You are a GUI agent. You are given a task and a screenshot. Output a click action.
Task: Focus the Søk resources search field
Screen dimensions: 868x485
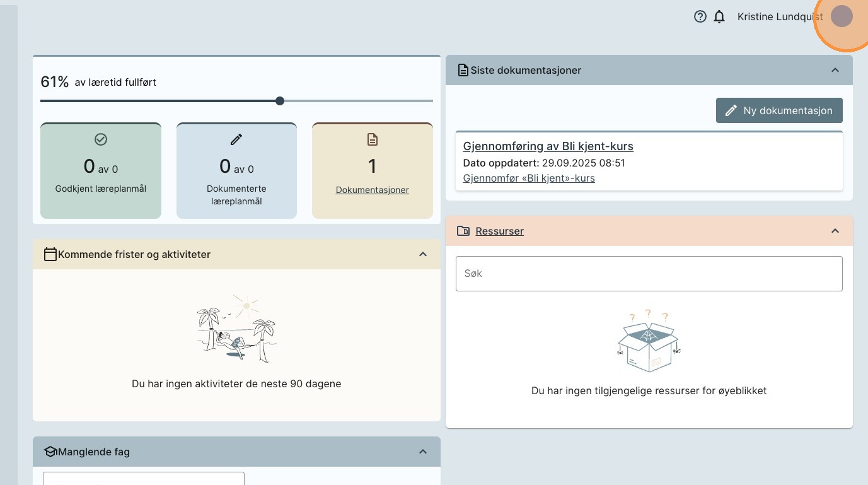tap(649, 274)
